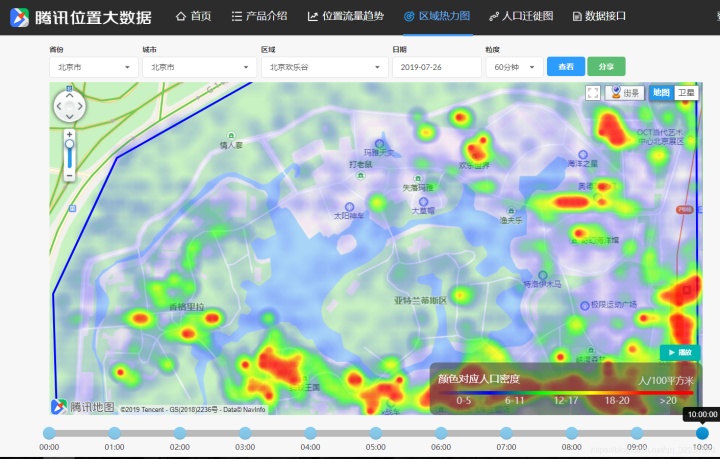Image resolution: width=720 pixels, height=459 pixels.
Task: Expand the 省份 province dropdown
Action: point(94,67)
